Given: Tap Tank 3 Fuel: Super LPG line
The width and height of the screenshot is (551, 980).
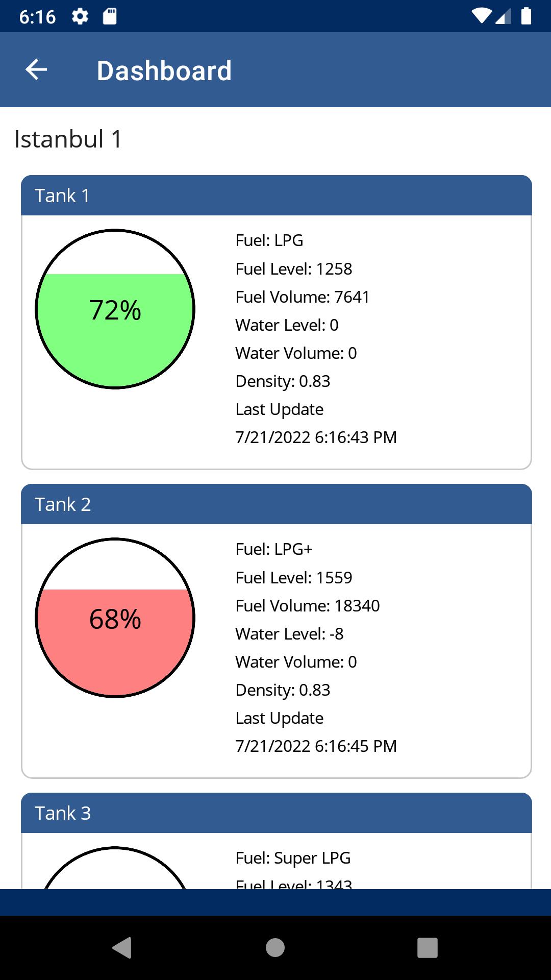Looking at the screenshot, I should [293, 858].
